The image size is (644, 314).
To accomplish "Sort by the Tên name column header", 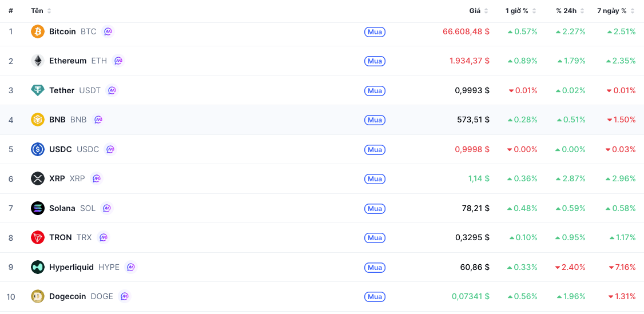I will (x=41, y=11).
